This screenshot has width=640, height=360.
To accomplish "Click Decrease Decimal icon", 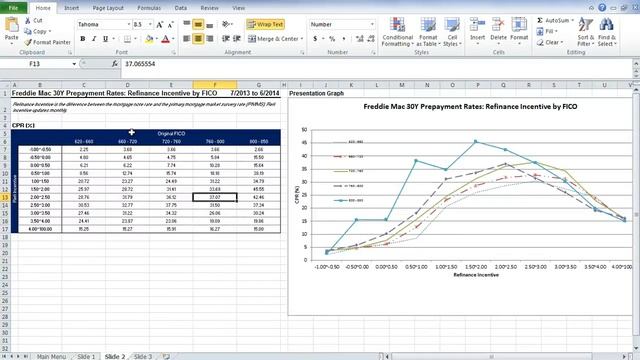I will tap(371, 39).
